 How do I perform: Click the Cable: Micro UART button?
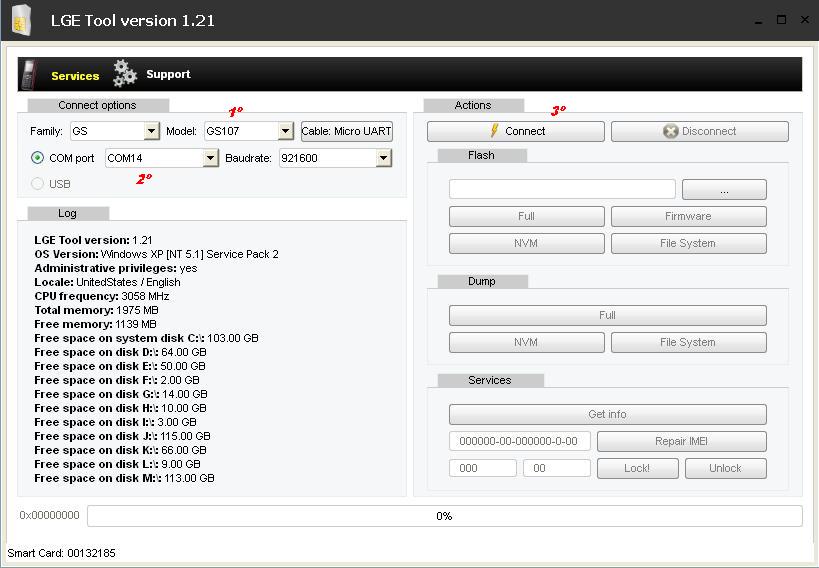pos(347,131)
